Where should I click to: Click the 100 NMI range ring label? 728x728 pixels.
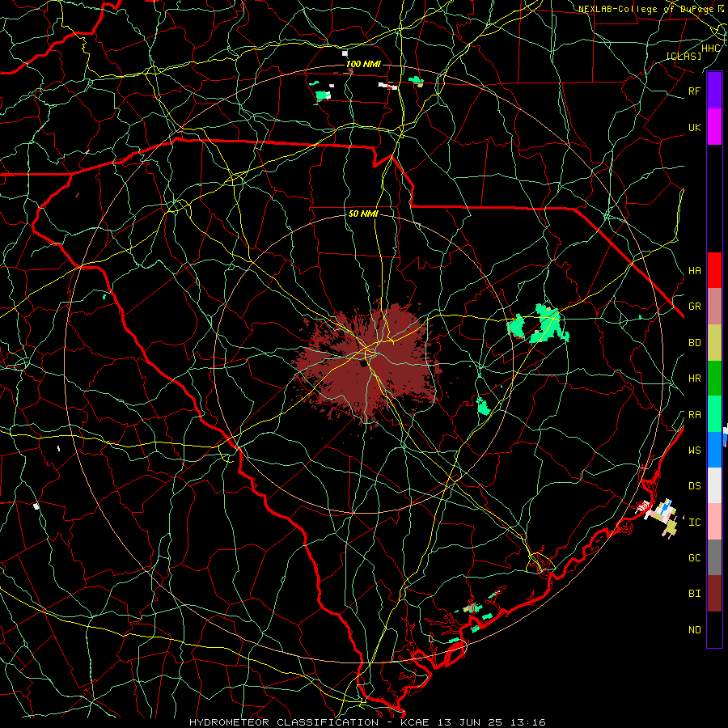click(363, 64)
